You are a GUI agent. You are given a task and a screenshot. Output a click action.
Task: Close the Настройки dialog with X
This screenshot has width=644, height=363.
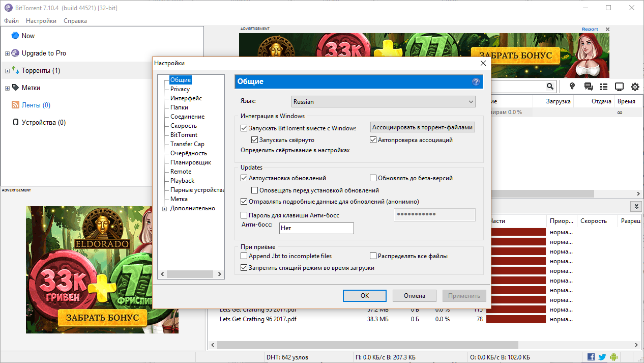click(483, 63)
